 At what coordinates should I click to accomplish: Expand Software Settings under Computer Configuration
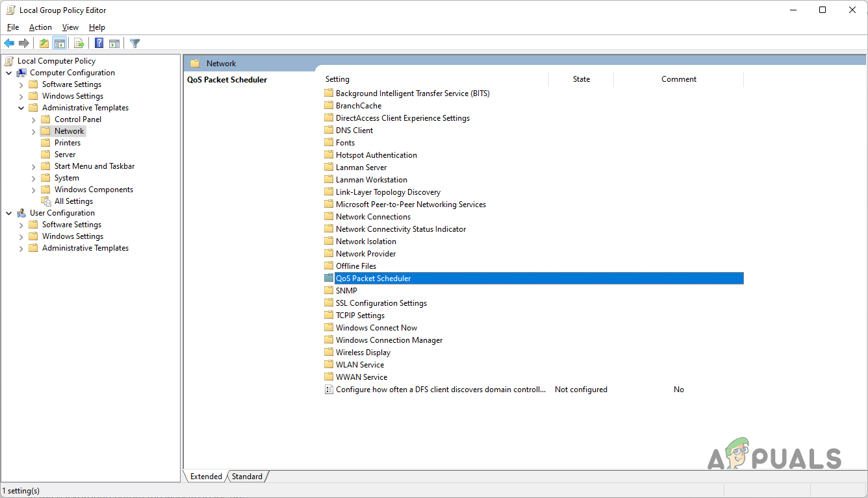pyautogui.click(x=21, y=84)
